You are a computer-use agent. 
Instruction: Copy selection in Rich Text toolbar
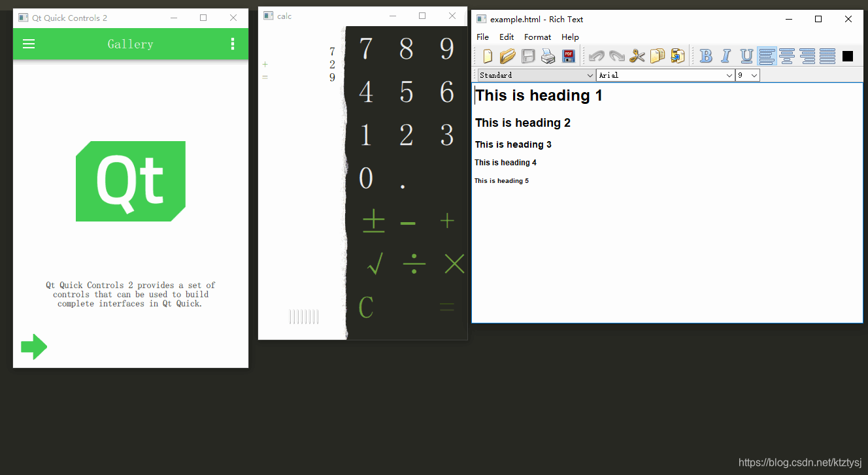coord(657,56)
